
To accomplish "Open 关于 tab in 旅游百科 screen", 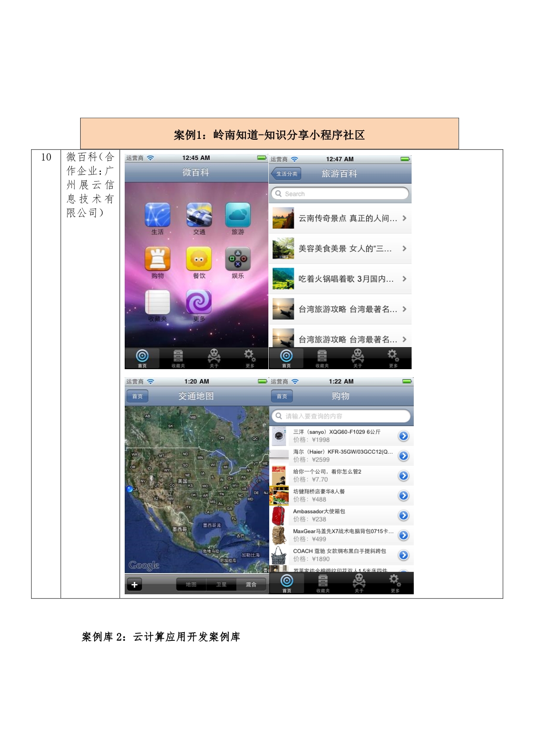I will tap(358, 358).
